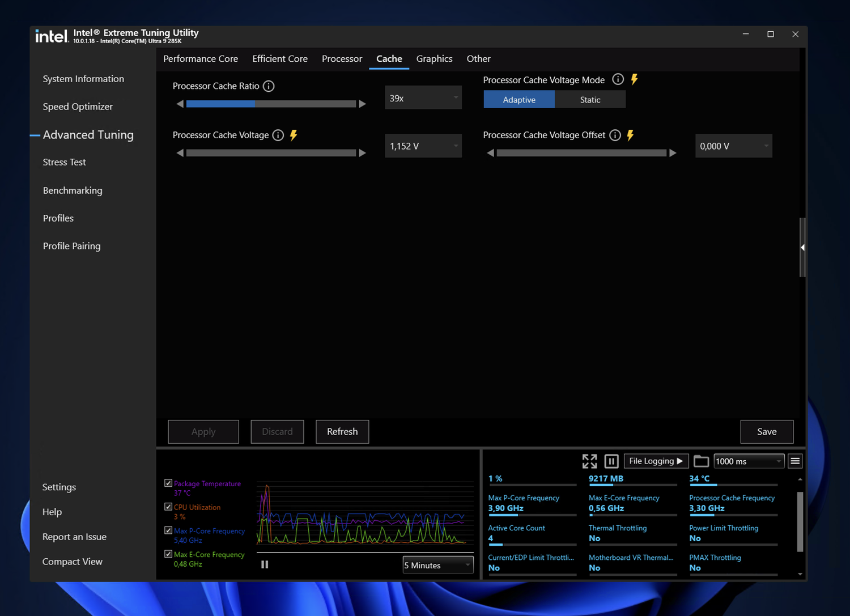Open the monitor list menu icon
This screenshot has height=616, width=850.
point(795,461)
